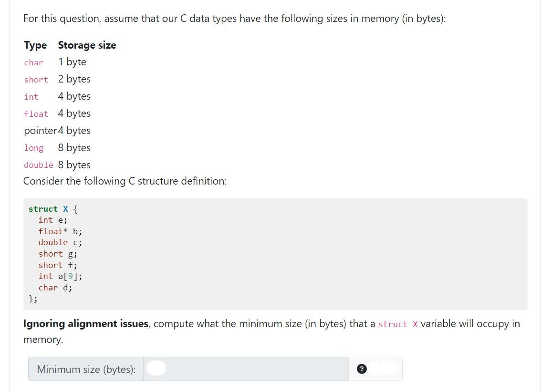Click the char type label in the table
541x392 pixels.
pos(33,62)
